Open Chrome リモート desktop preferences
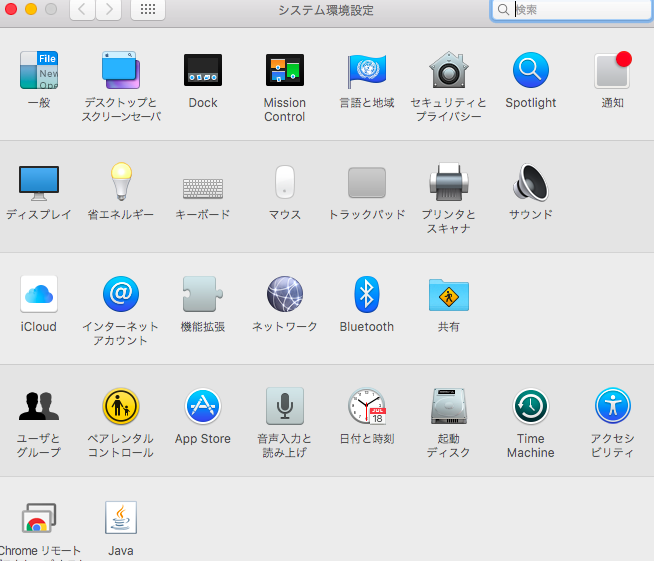 click(x=39, y=518)
